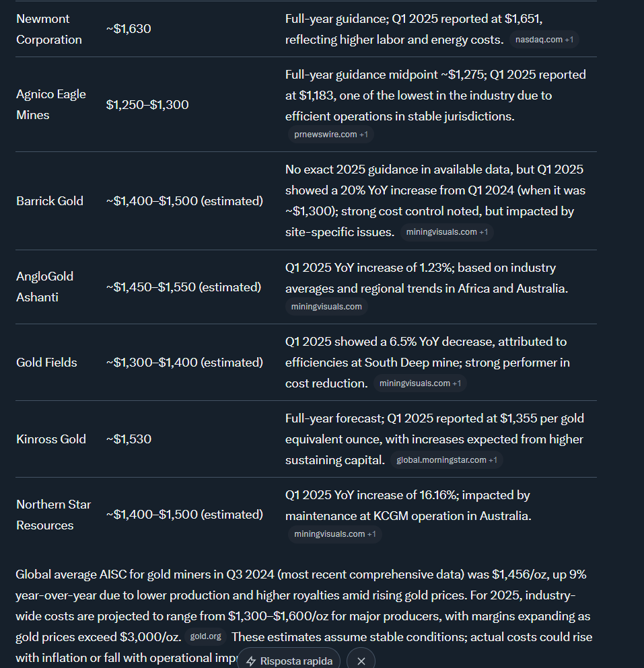This screenshot has height=668, width=644.
Task: Click the Gold Fields company cell
Action: click(x=46, y=362)
